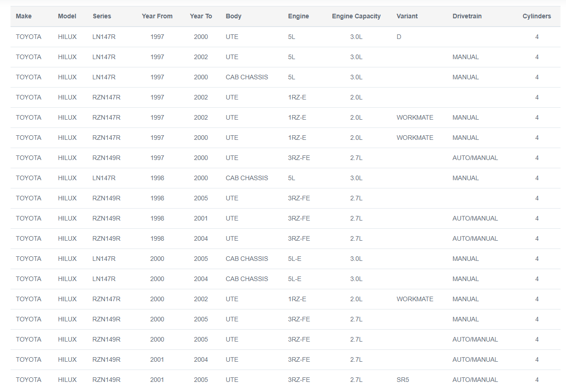Select the Body column header

click(x=233, y=16)
